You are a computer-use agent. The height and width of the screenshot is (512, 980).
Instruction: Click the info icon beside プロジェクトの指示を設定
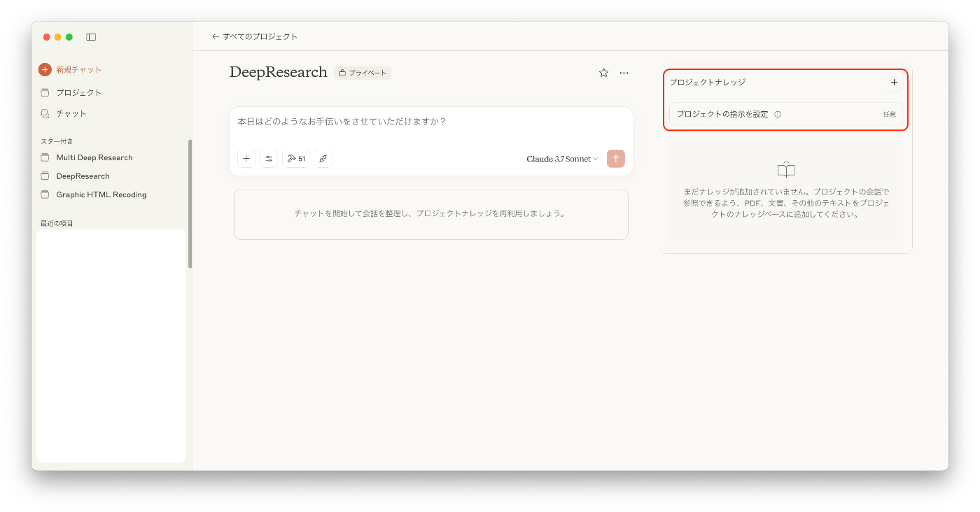778,114
